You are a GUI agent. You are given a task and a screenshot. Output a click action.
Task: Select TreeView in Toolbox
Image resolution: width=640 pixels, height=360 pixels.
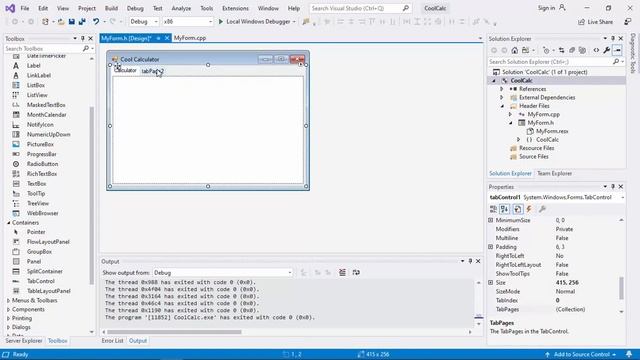[38, 203]
